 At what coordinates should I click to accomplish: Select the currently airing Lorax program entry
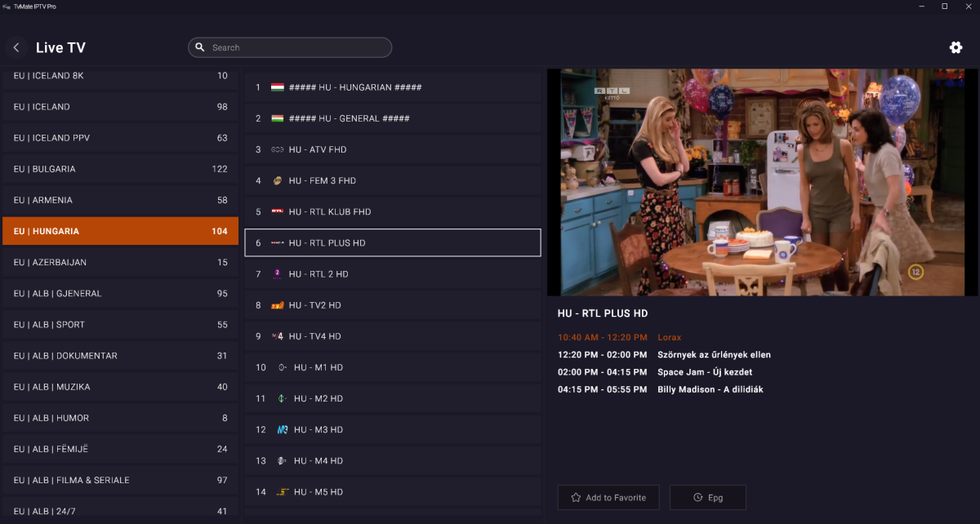[669, 337]
